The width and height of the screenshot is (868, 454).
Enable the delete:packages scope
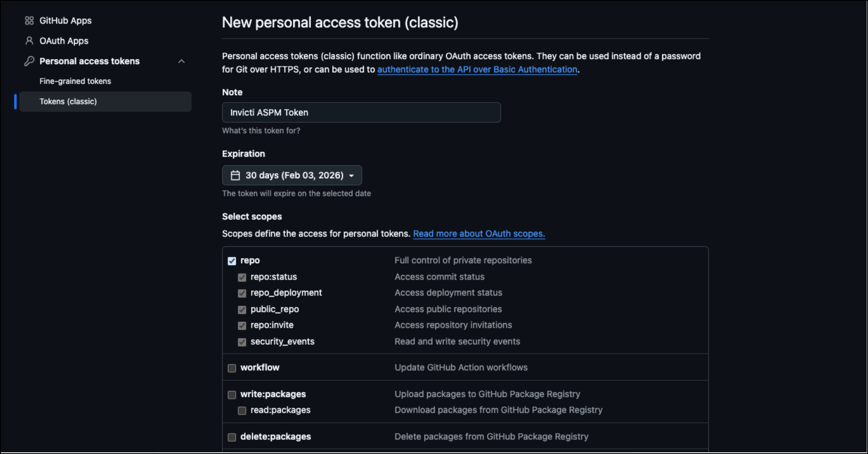coord(232,437)
